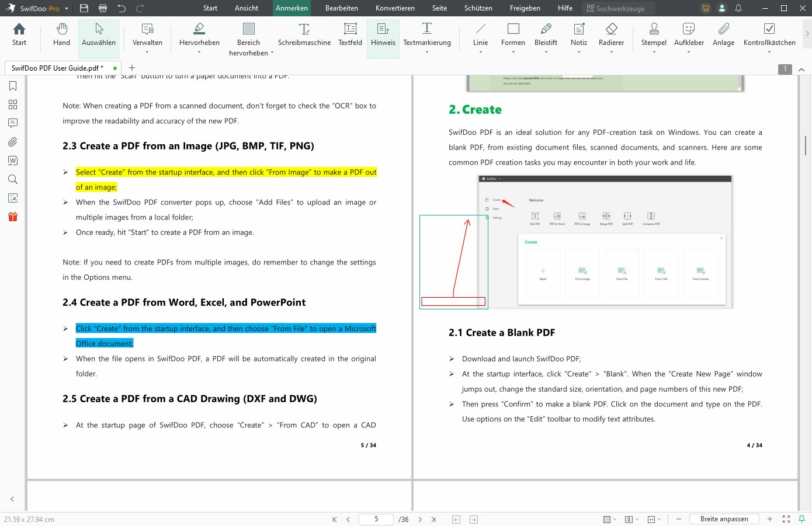Go to the first page
This screenshot has height=526, width=812.
(335, 519)
